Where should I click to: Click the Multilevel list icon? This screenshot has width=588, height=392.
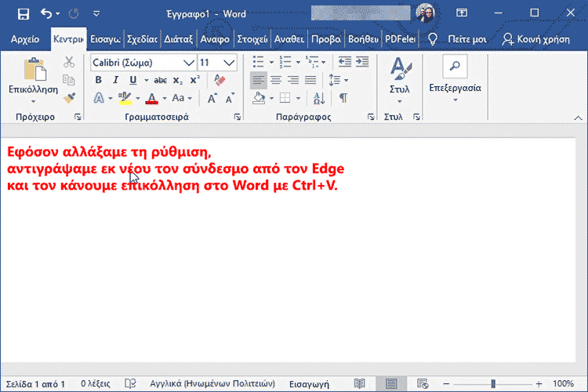[312, 62]
